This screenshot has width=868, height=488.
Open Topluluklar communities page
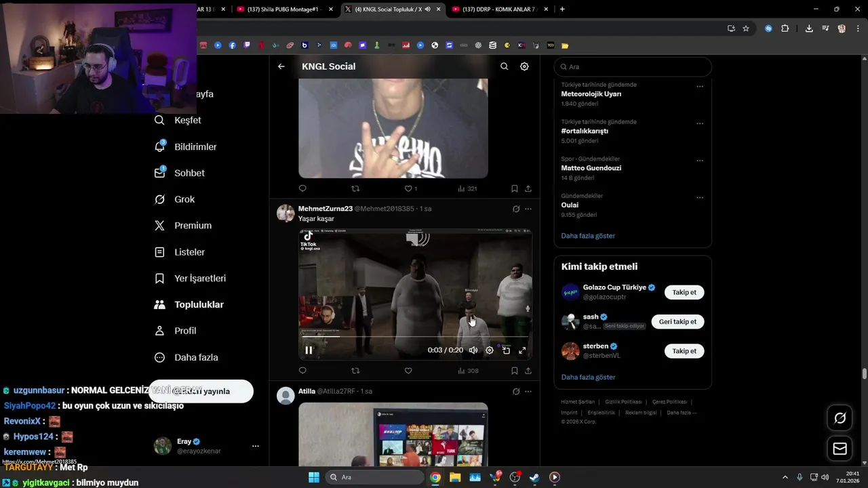pos(189,305)
